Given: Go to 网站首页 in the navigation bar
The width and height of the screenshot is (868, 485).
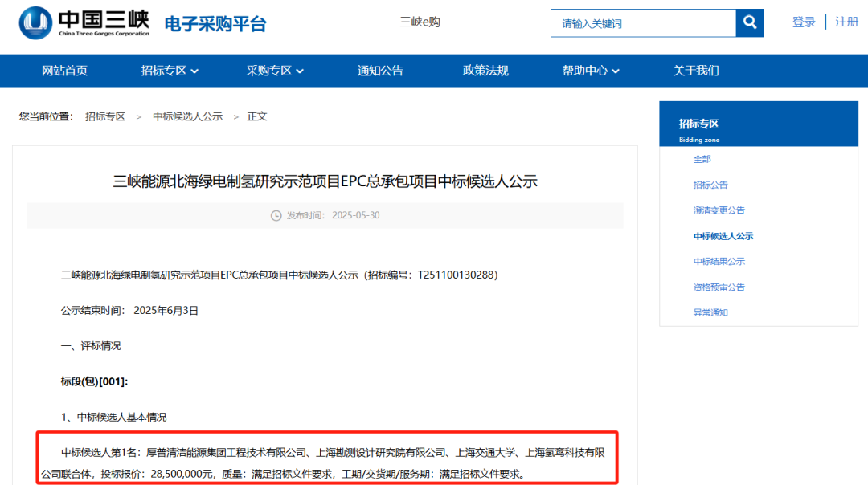Looking at the screenshot, I should [x=65, y=71].
